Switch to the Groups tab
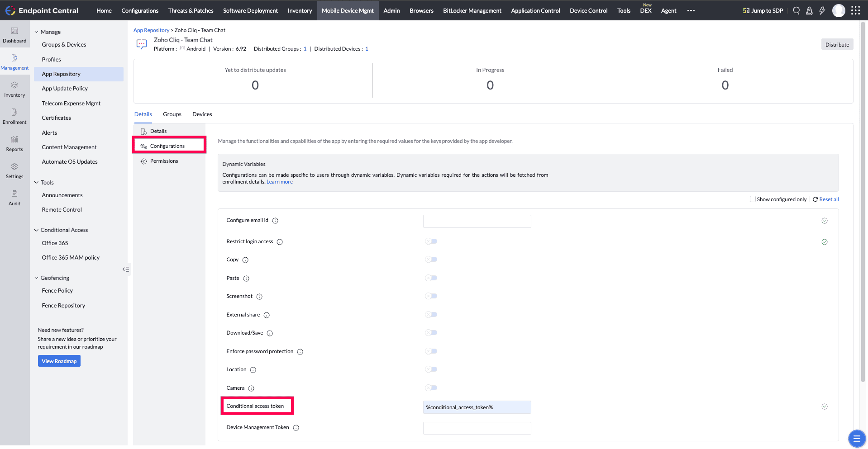Image resolution: width=868 pixels, height=449 pixels. pyautogui.click(x=172, y=114)
